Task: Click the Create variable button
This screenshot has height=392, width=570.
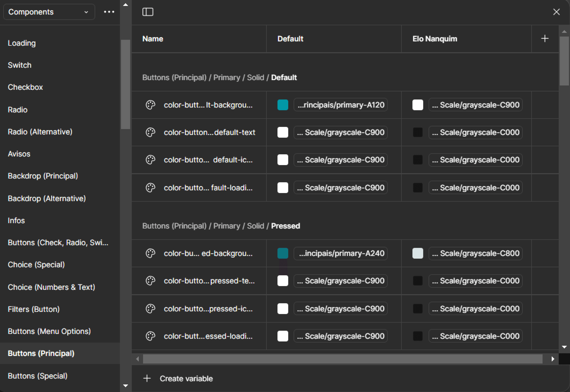Action: tap(186, 378)
